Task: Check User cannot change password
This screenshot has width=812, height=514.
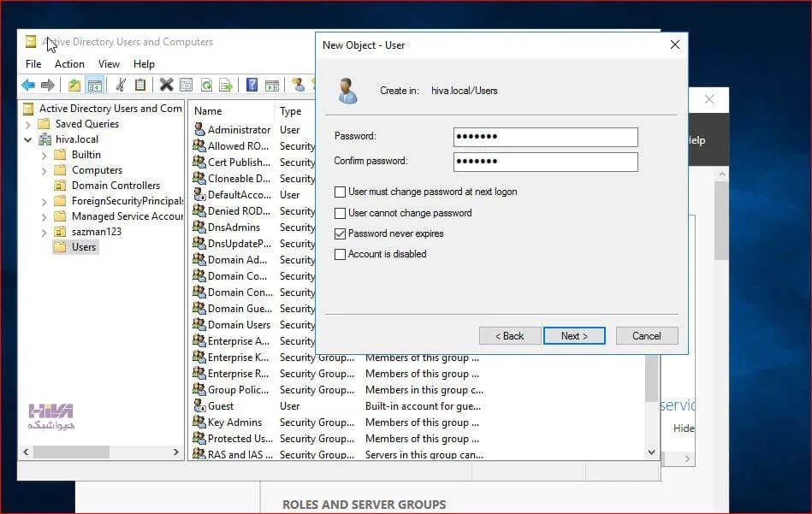Action: coord(340,213)
